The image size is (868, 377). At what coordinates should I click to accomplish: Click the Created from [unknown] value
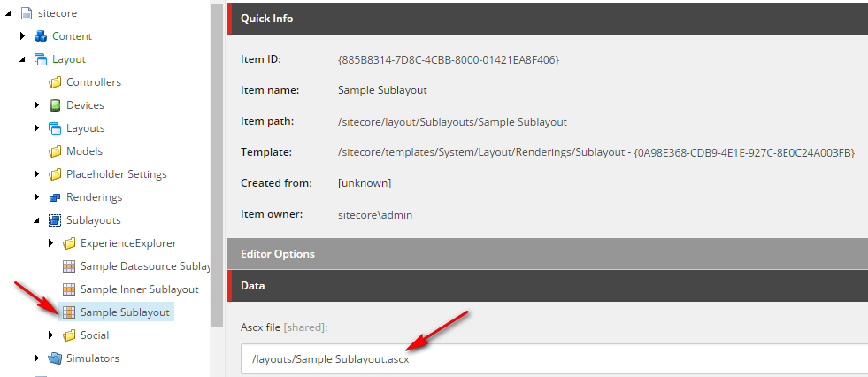pyautogui.click(x=365, y=183)
